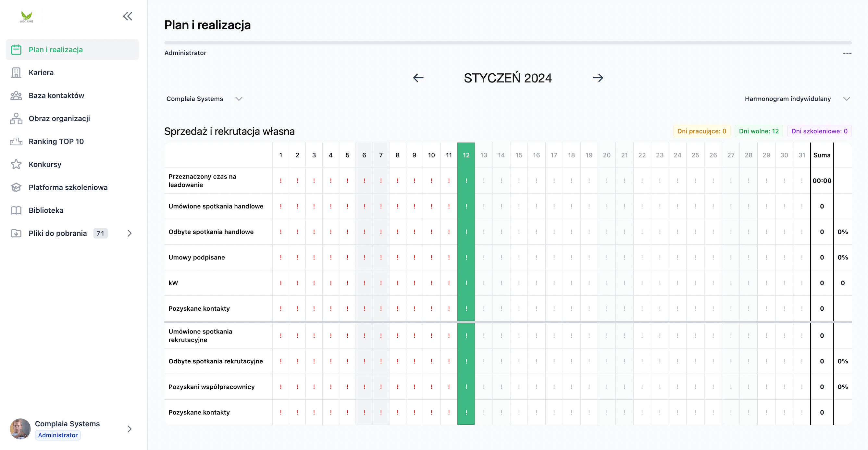Click the Dni wolne: 12 badge

click(x=759, y=131)
